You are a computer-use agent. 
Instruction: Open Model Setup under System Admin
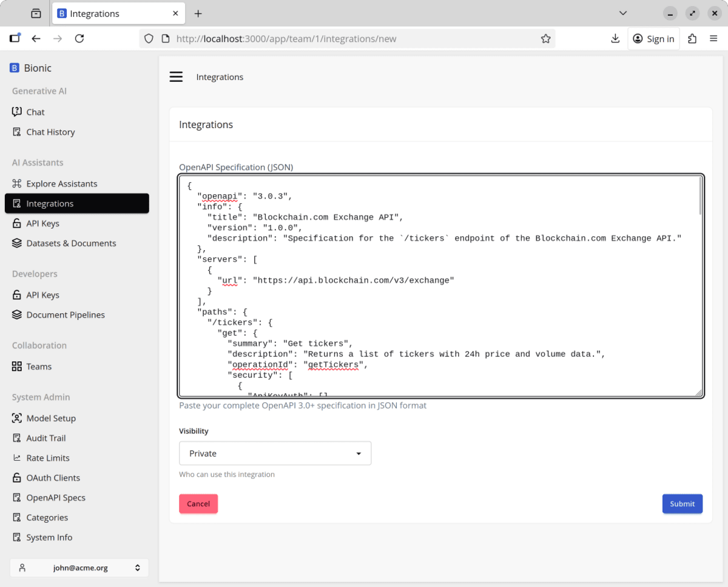(51, 418)
